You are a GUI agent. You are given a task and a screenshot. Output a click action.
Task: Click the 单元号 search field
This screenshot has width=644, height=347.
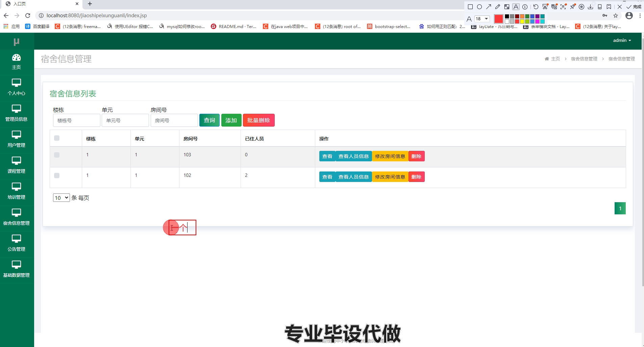pos(125,121)
